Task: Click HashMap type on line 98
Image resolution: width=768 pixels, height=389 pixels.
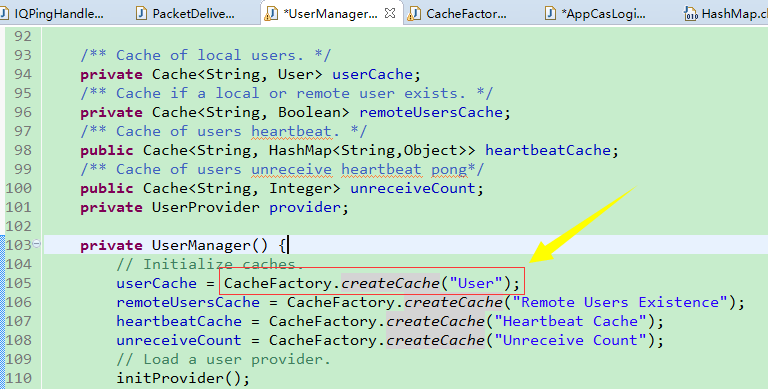Action: pos(300,150)
